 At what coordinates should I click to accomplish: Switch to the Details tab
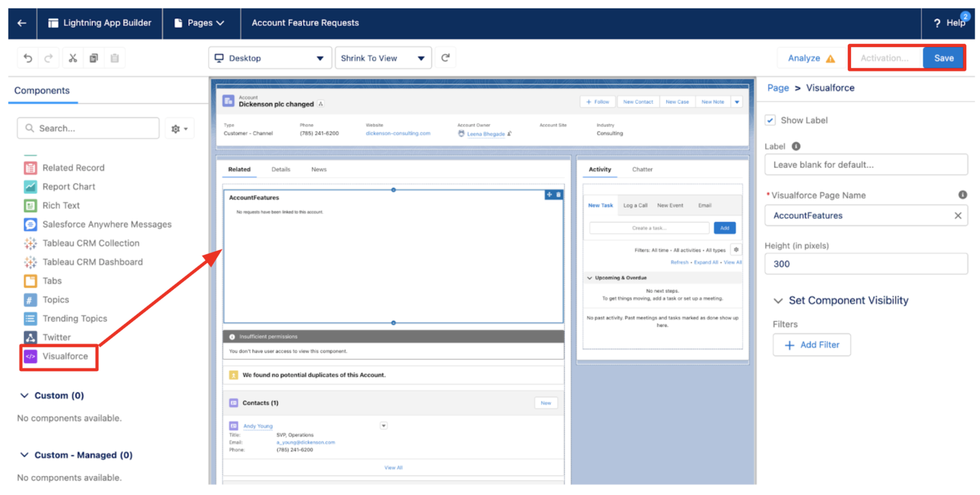pyautogui.click(x=281, y=169)
